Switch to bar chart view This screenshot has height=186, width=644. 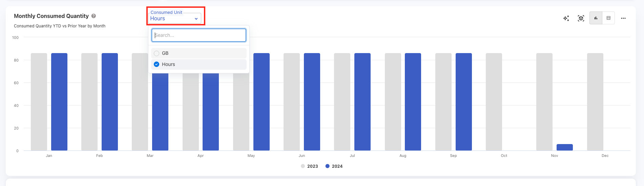[x=596, y=18]
